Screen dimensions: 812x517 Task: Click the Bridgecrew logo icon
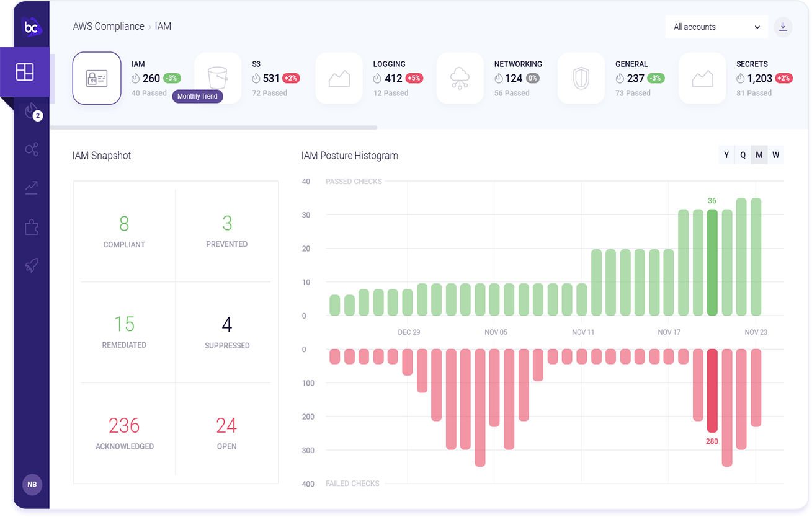(32, 27)
